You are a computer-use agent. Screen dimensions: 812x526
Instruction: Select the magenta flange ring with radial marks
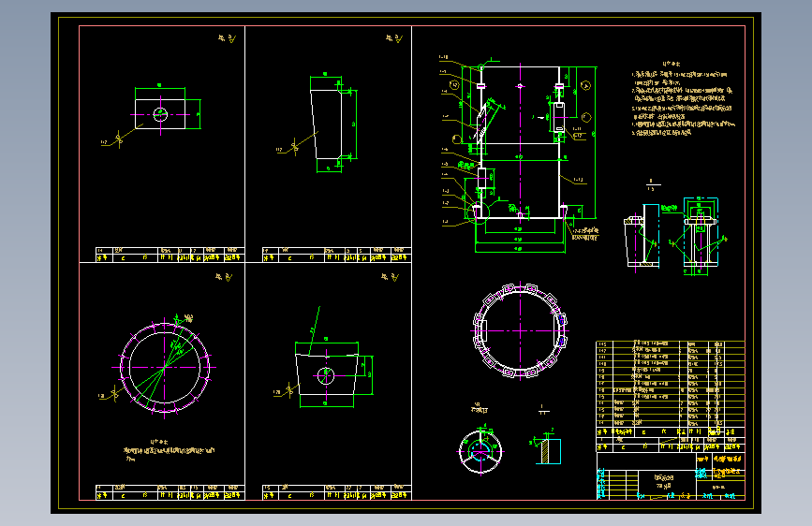(165, 367)
